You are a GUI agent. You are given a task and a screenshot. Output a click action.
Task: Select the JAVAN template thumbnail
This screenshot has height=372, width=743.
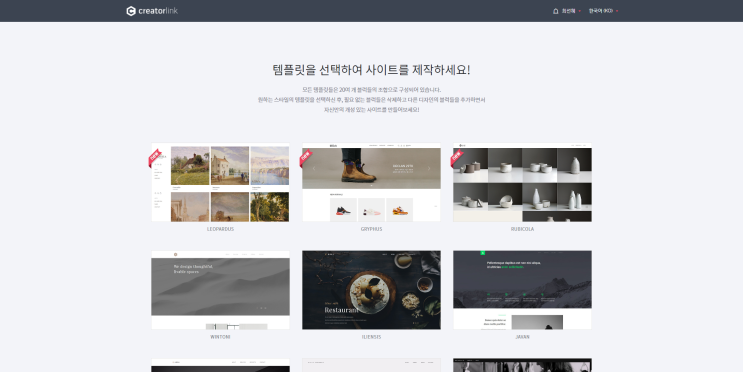coord(522,290)
